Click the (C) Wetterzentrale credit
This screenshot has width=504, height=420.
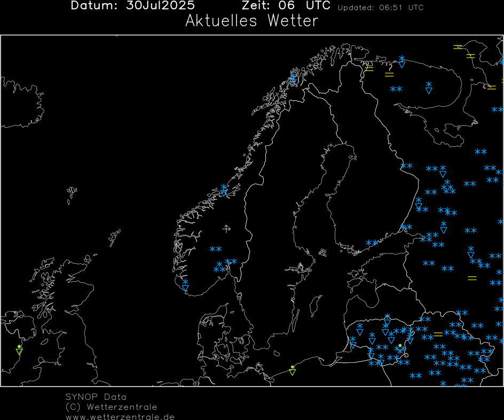tap(112, 407)
